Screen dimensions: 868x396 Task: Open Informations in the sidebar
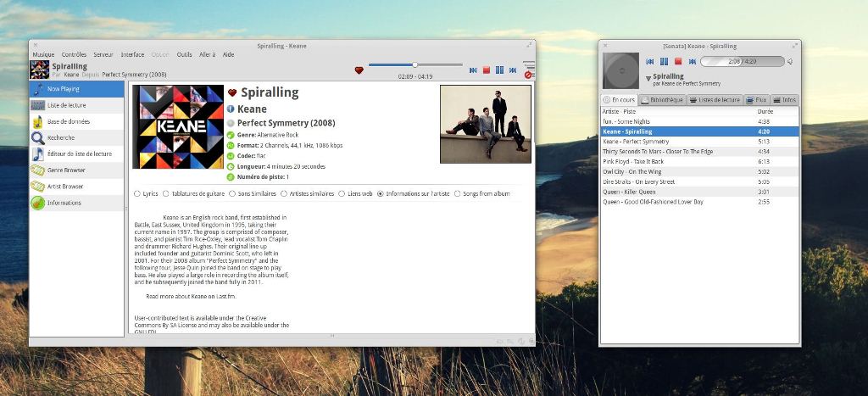tap(76, 203)
